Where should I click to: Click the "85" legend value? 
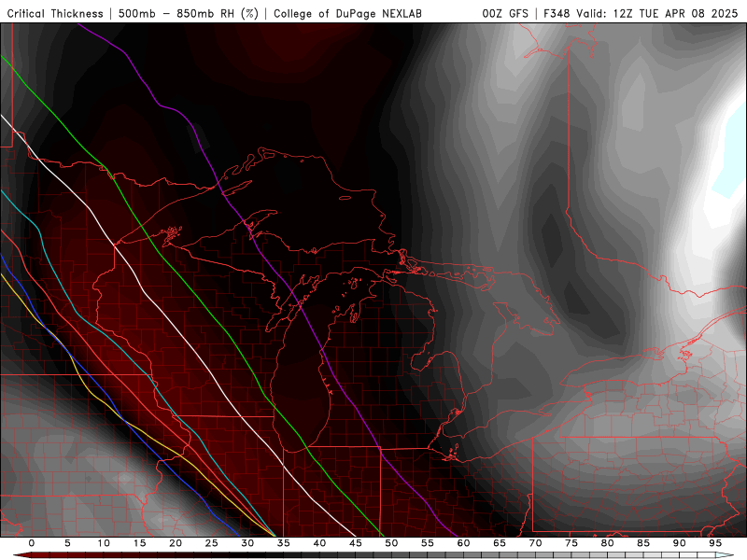[x=643, y=543]
